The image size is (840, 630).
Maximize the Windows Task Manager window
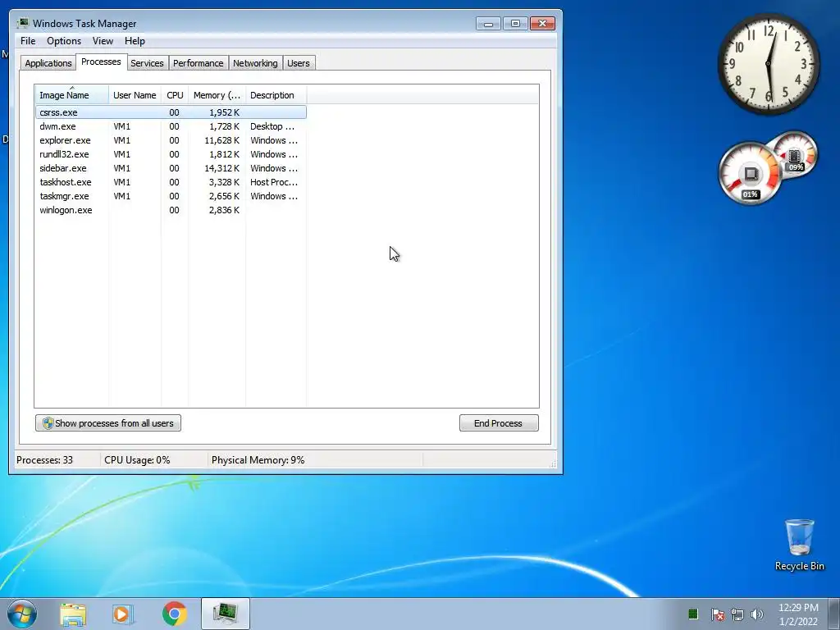[515, 24]
